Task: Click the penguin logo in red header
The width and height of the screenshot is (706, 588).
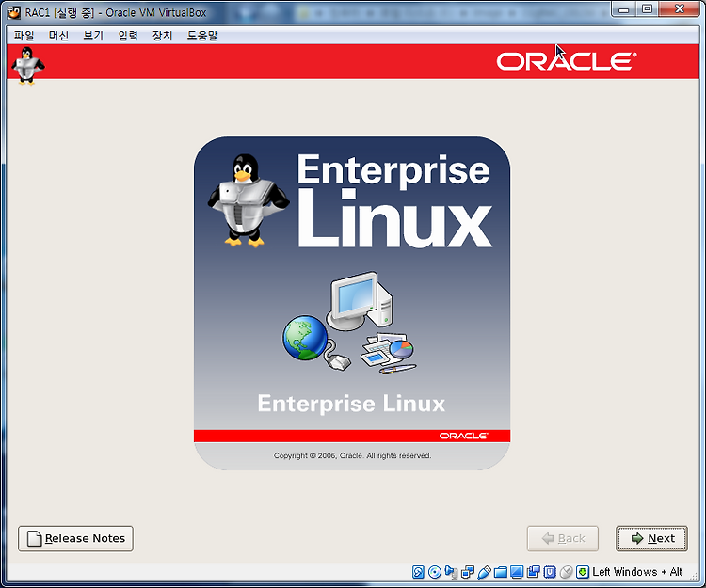Action: coord(27,65)
